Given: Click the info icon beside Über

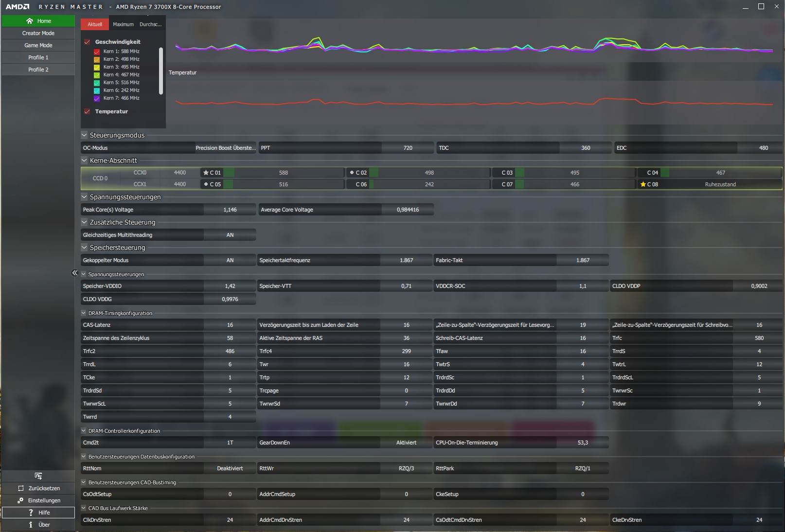Looking at the screenshot, I should 31,525.
